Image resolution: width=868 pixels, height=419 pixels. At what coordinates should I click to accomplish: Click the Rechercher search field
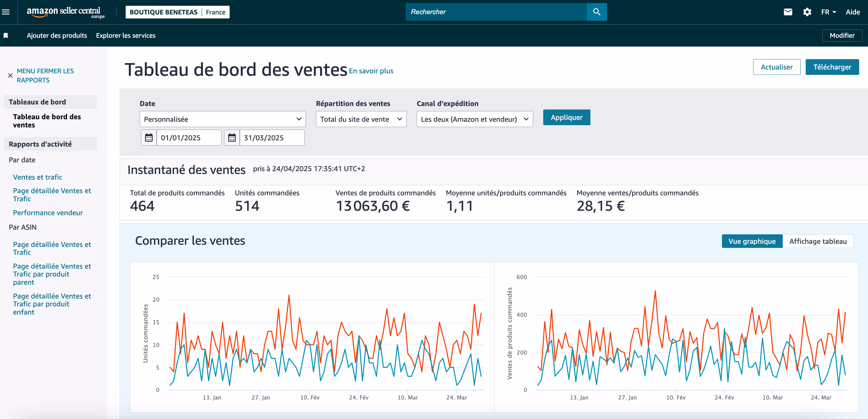coord(496,12)
